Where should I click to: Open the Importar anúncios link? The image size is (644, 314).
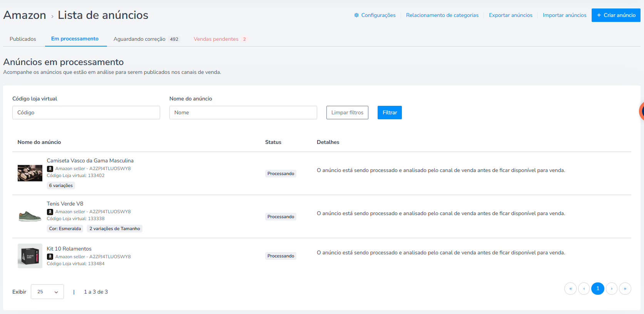click(x=565, y=15)
